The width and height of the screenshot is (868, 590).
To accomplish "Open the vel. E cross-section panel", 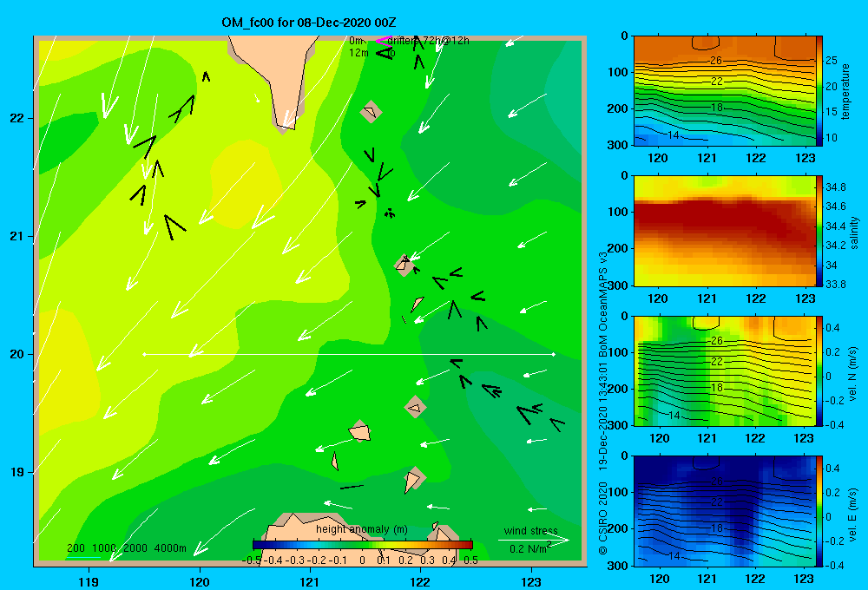I will click(724, 511).
